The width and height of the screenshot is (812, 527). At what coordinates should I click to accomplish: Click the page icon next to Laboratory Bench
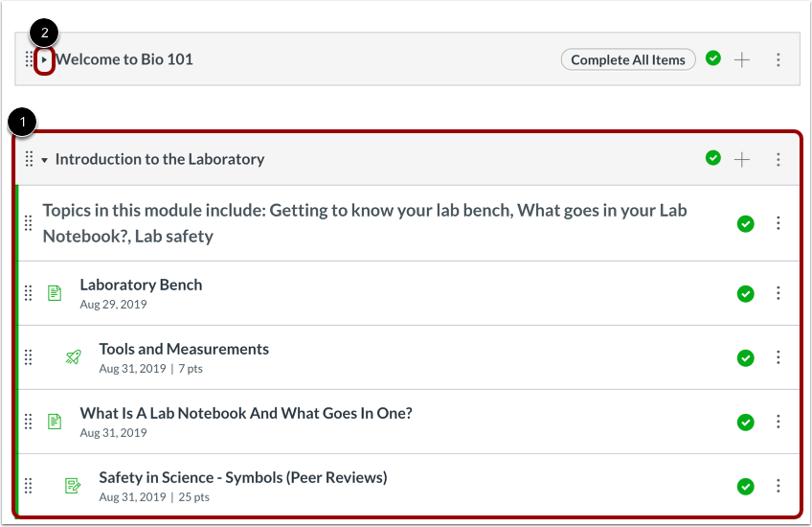point(55,293)
